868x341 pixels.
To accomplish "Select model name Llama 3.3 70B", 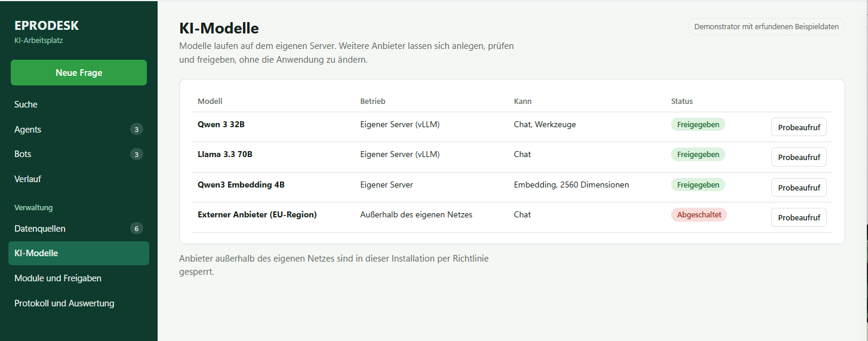I will click(x=225, y=155).
